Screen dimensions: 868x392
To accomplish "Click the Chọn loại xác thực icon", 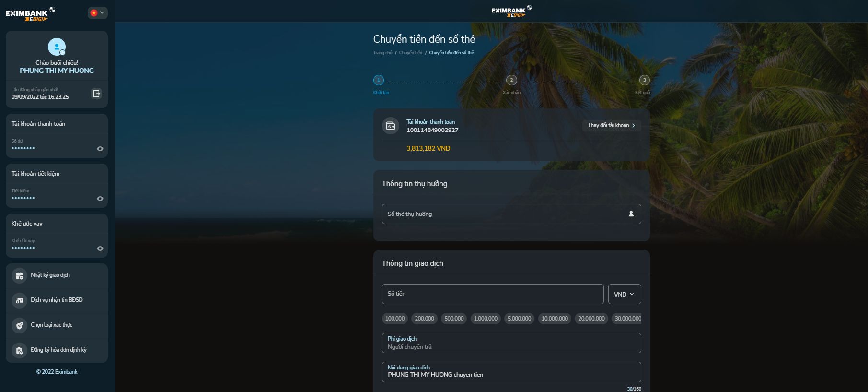I will coord(19,325).
